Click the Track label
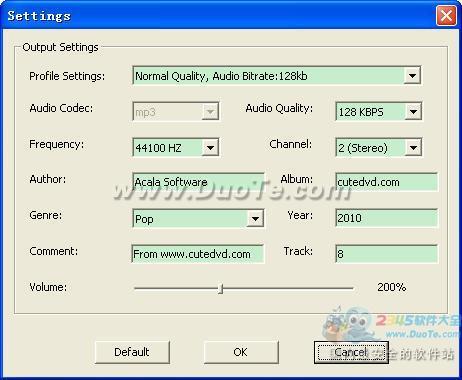 [x=298, y=251]
